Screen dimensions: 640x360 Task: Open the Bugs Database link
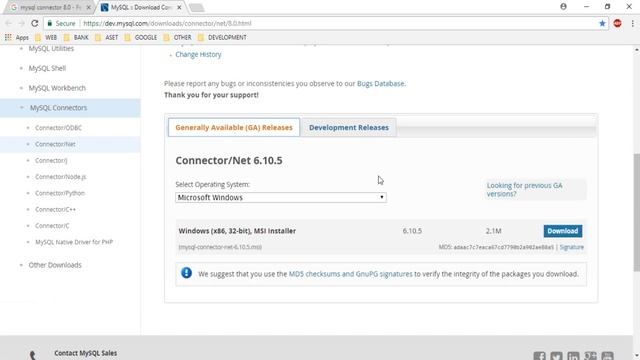pyautogui.click(x=380, y=83)
